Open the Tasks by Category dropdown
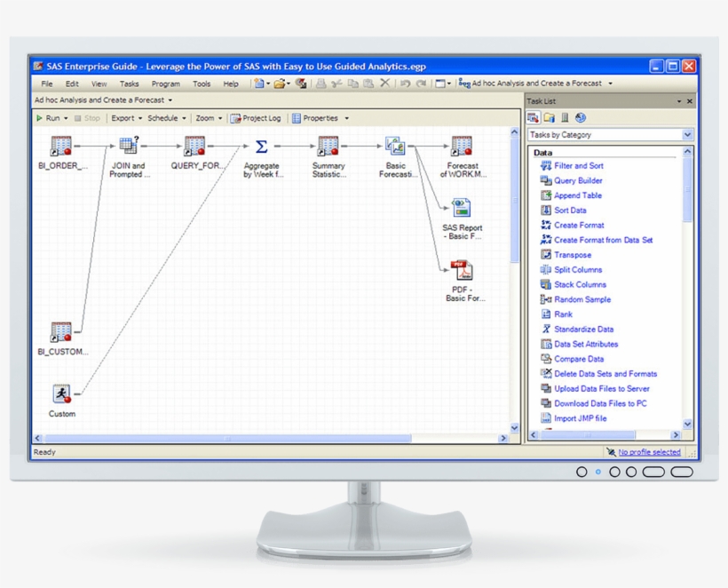Image resolution: width=728 pixels, height=588 pixels. click(x=684, y=133)
